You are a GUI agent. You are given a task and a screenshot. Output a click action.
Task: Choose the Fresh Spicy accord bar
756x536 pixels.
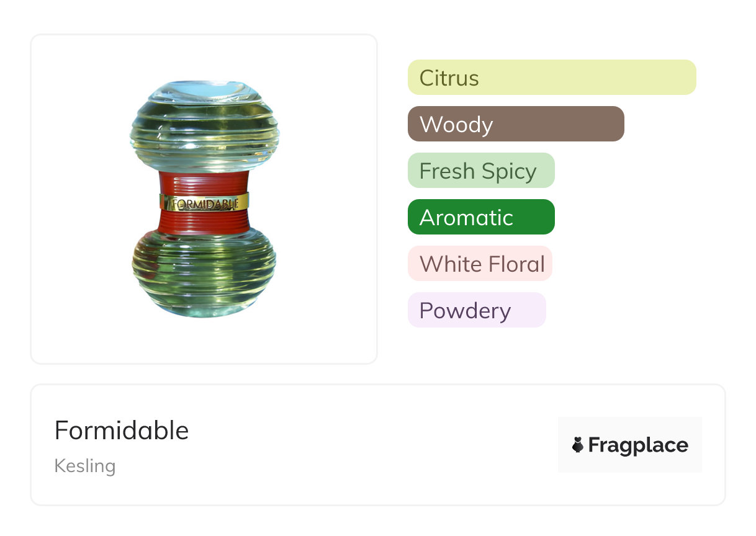480,171
